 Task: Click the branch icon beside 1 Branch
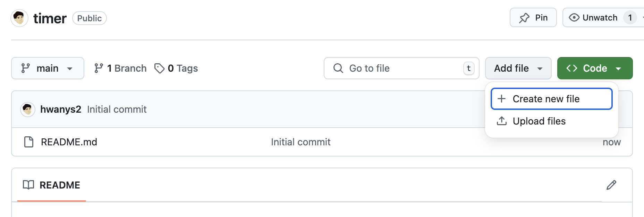[99, 68]
